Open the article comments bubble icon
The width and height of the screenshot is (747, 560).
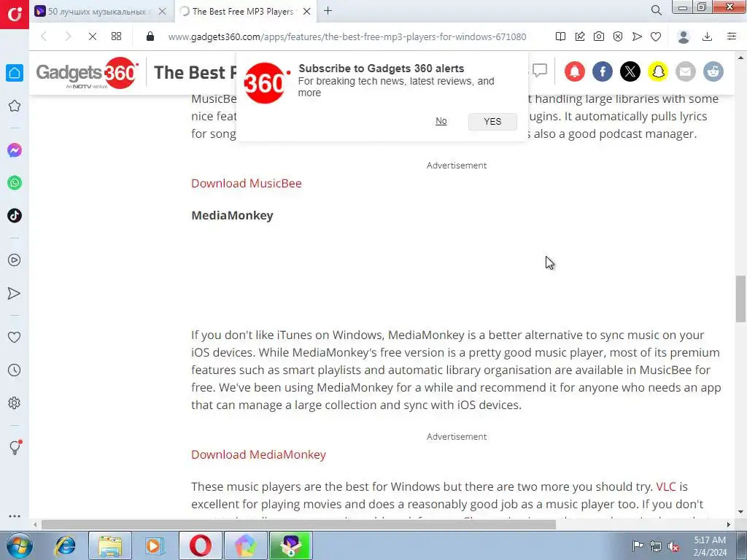point(540,71)
